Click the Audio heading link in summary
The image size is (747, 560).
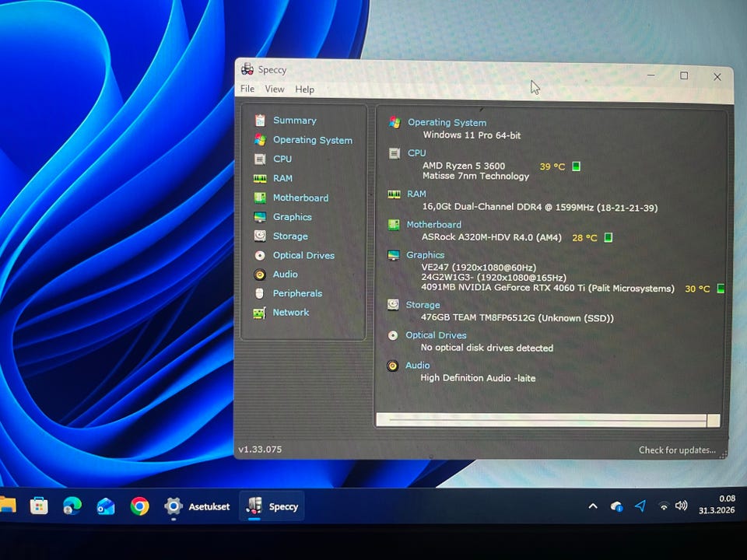tap(417, 366)
